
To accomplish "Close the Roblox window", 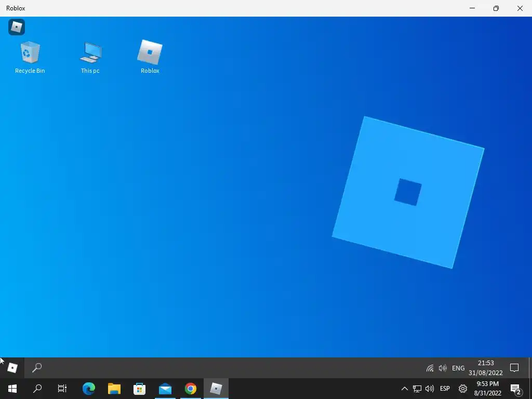I will coord(520,8).
